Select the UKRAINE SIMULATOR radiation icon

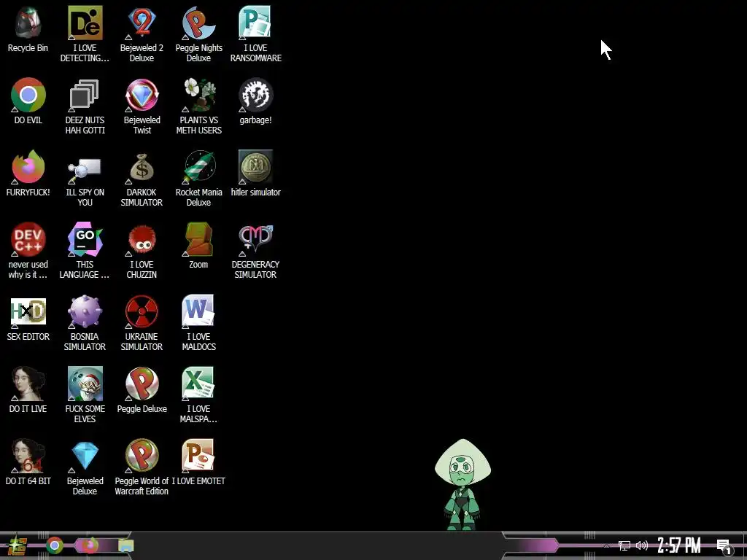point(142,311)
